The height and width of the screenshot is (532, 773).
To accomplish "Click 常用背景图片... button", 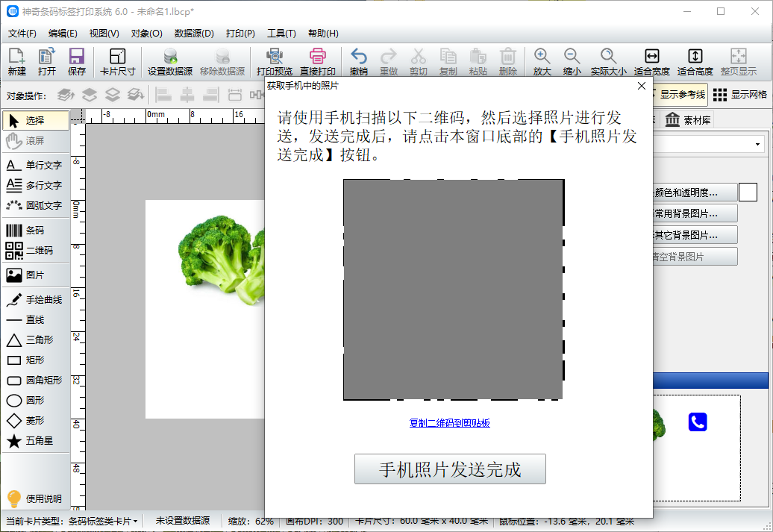I will 695,213.
